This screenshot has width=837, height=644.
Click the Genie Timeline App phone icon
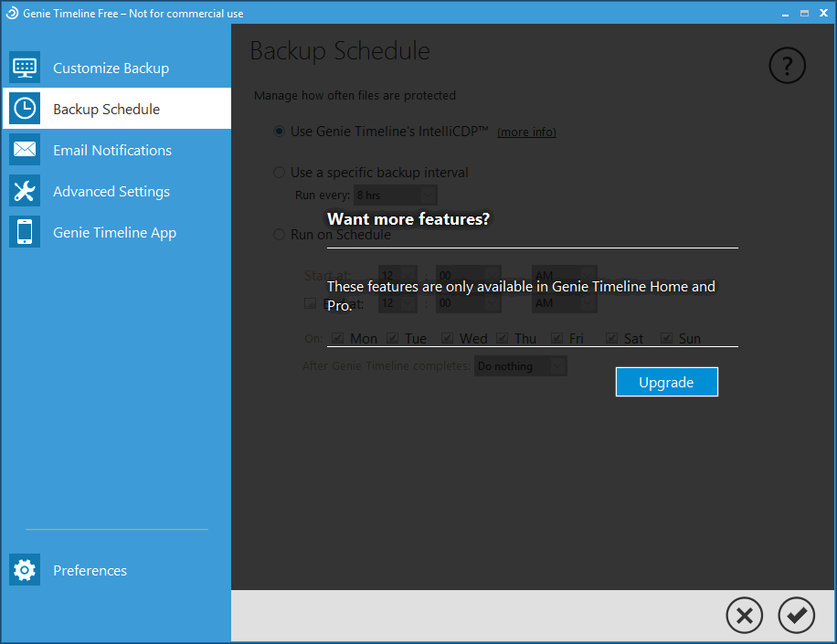pos(25,232)
